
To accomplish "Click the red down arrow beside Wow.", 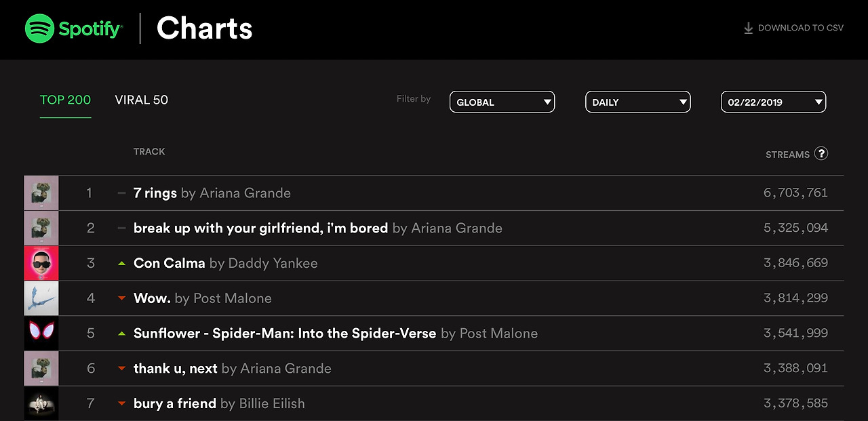I will coord(122,298).
